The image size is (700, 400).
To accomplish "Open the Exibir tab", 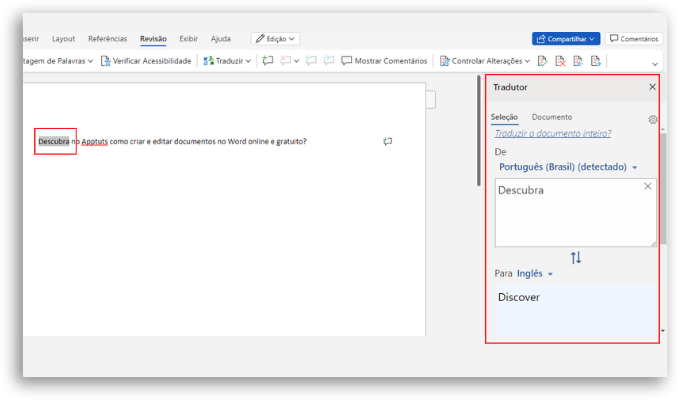I will pyautogui.click(x=188, y=39).
